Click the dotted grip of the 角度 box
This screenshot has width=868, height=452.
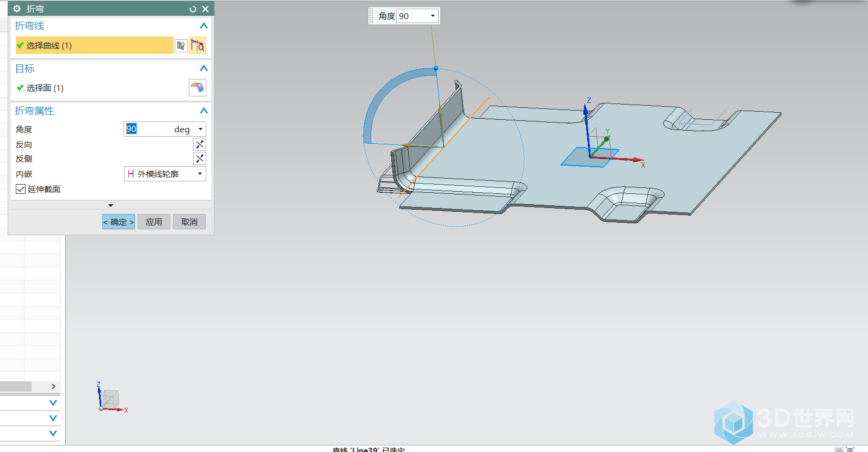pos(372,16)
